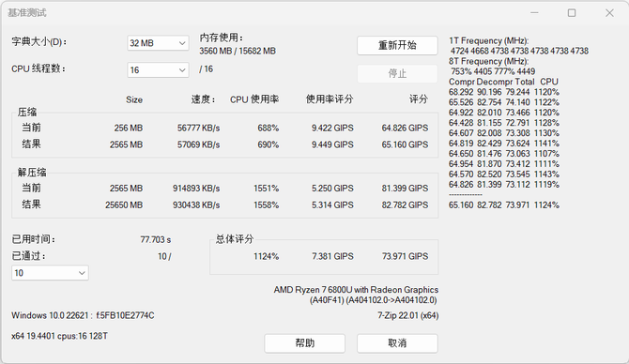This screenshot has height=364, width=629.
Task: Click the 重新开始 restart button
Action: (397, 45)
